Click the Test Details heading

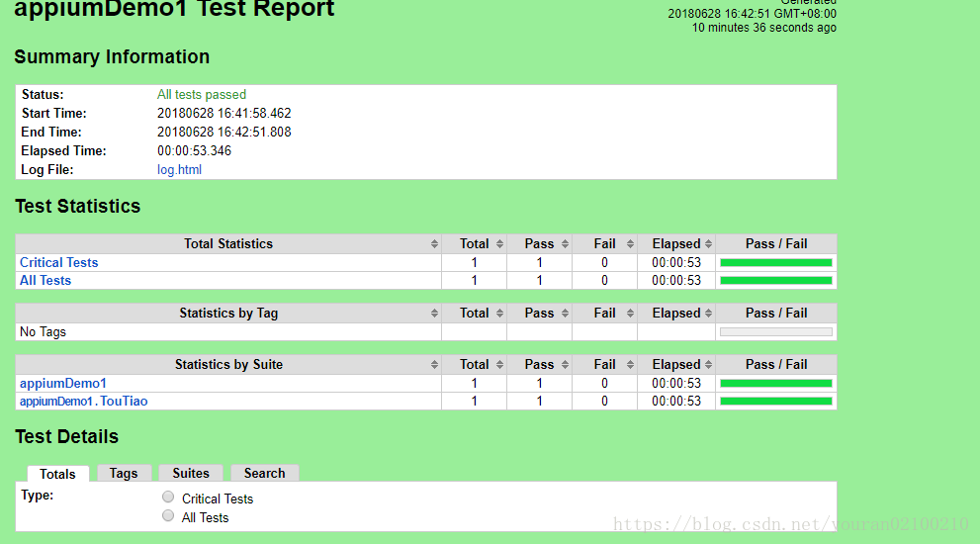click(66, 436)
